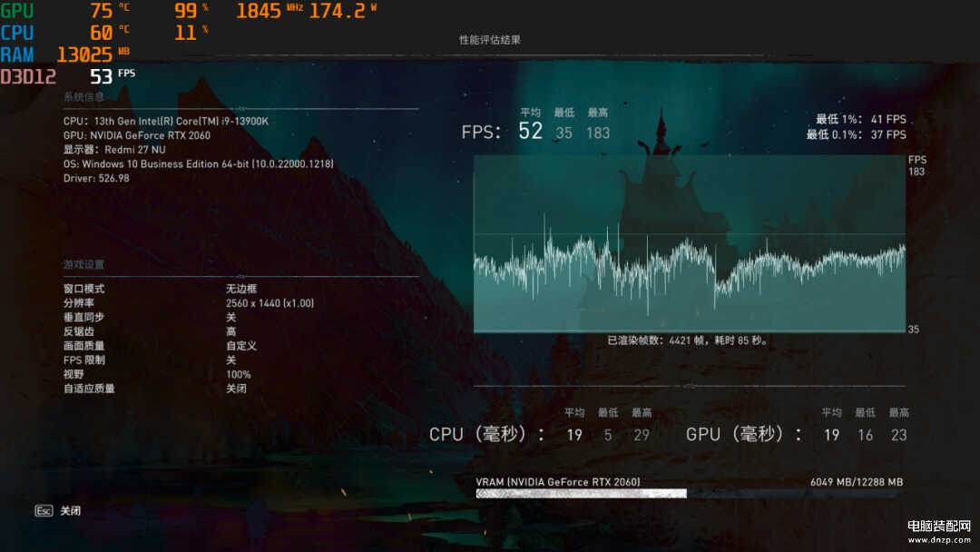Click the 关闭 adaptive quality value

(x=236, y=389)
